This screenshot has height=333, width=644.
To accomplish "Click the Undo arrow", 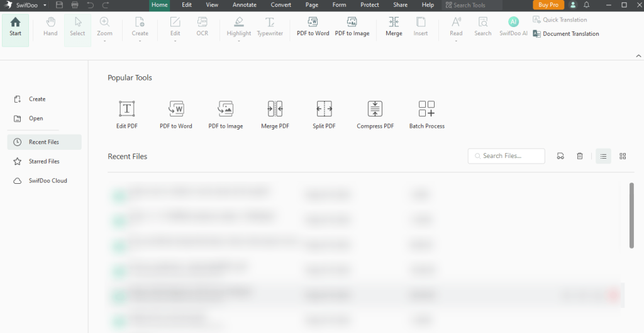I will pos(91,5).
